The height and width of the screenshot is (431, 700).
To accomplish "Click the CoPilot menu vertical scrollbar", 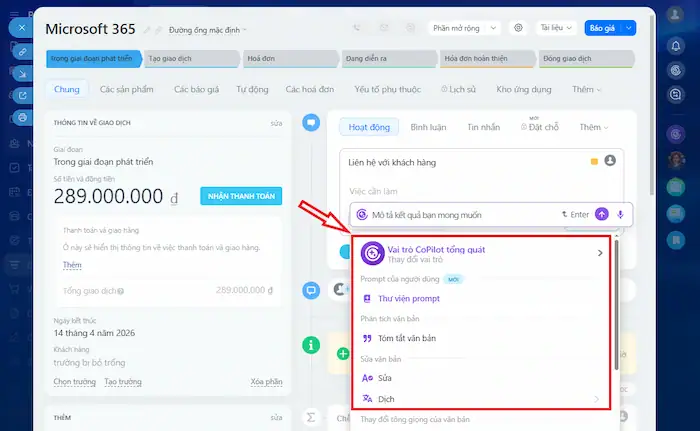I will pyautogui.click(x=616, y=305).
